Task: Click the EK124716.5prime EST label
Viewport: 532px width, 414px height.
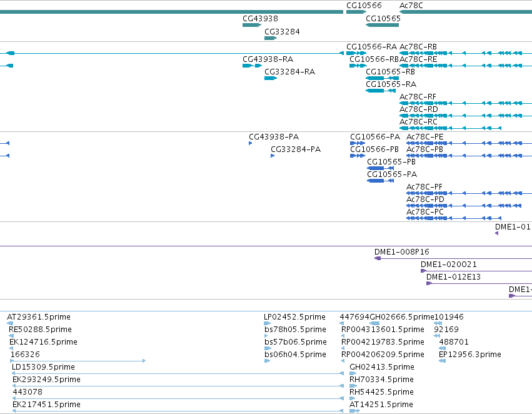Action: tap(43, 342)
